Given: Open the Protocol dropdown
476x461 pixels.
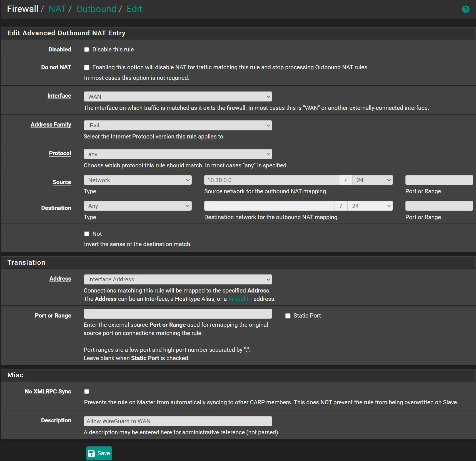Looking at the screenshot, I should click(178, 154).
